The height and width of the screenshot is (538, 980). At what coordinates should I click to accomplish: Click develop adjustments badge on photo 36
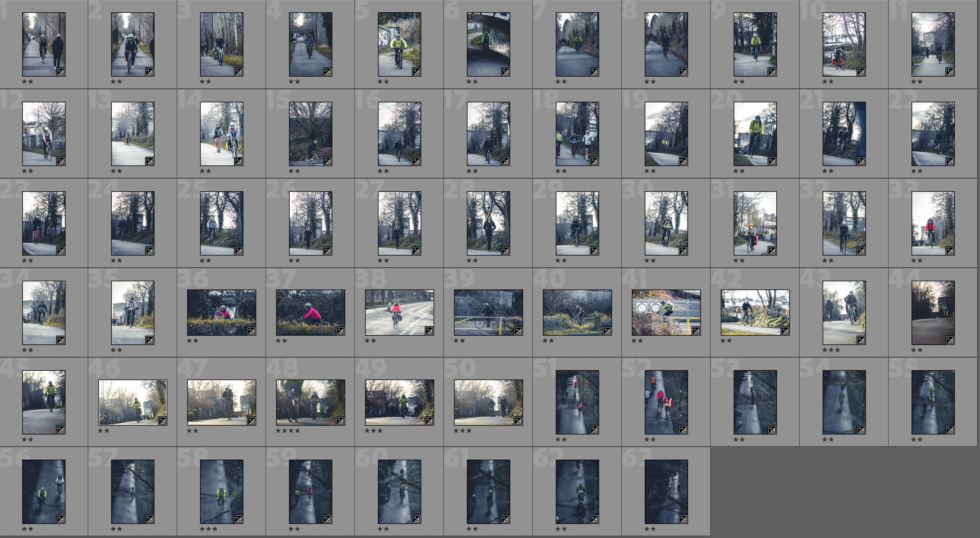point(251,330)
